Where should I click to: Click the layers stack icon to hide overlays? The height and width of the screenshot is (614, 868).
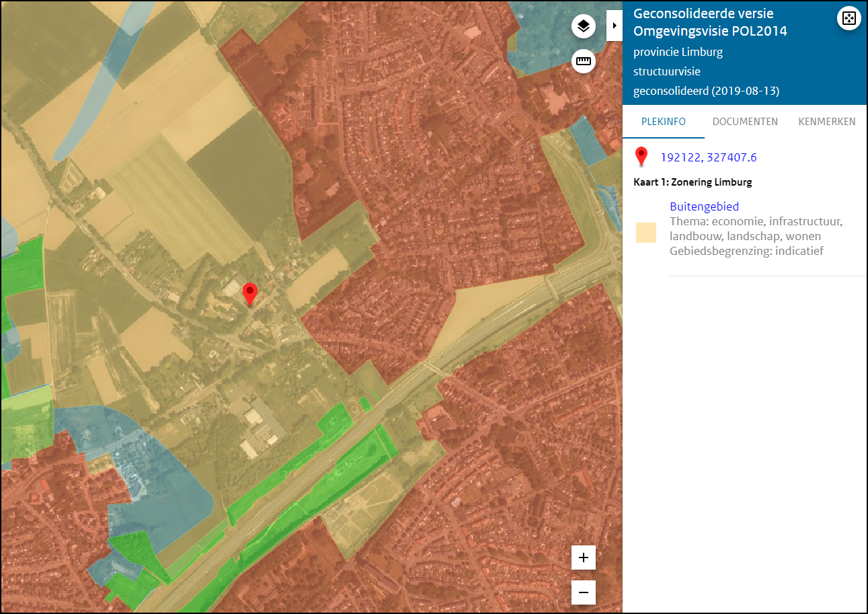pyautogui.click(x=583, y=26)
